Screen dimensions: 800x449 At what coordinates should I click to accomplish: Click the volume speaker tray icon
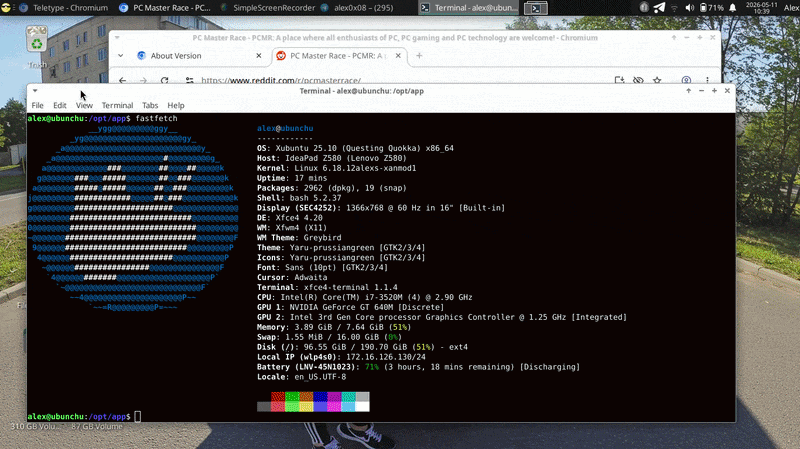[x=689, y=8]
